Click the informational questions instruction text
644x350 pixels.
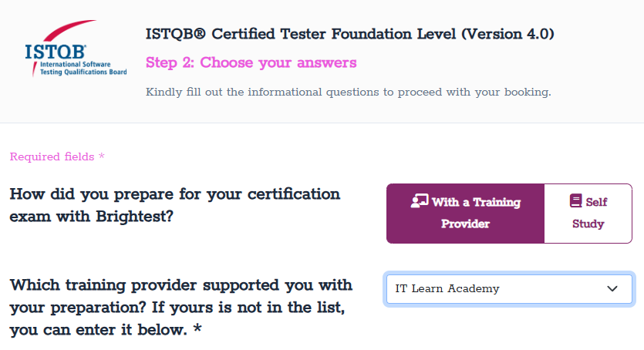point(348,93)
